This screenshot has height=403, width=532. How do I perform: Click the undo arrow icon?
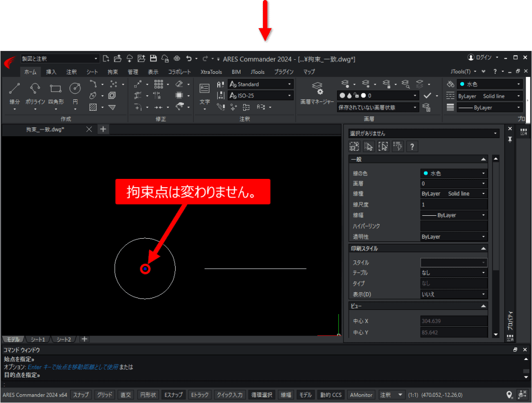189,59
